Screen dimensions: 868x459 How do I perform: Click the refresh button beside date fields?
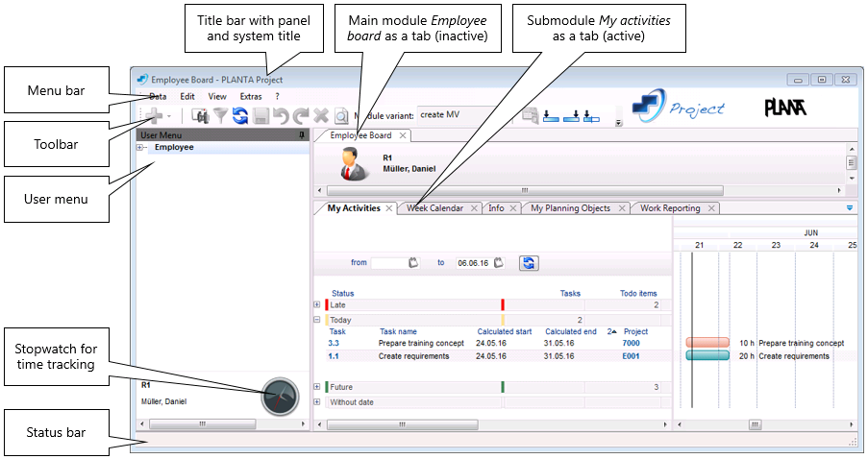(529, 263)
